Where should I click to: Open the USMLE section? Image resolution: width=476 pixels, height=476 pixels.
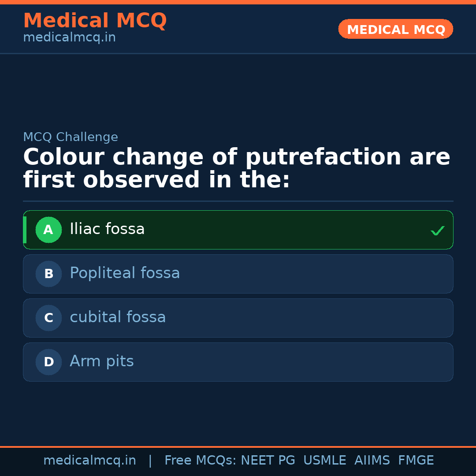(x=325, y=460)
